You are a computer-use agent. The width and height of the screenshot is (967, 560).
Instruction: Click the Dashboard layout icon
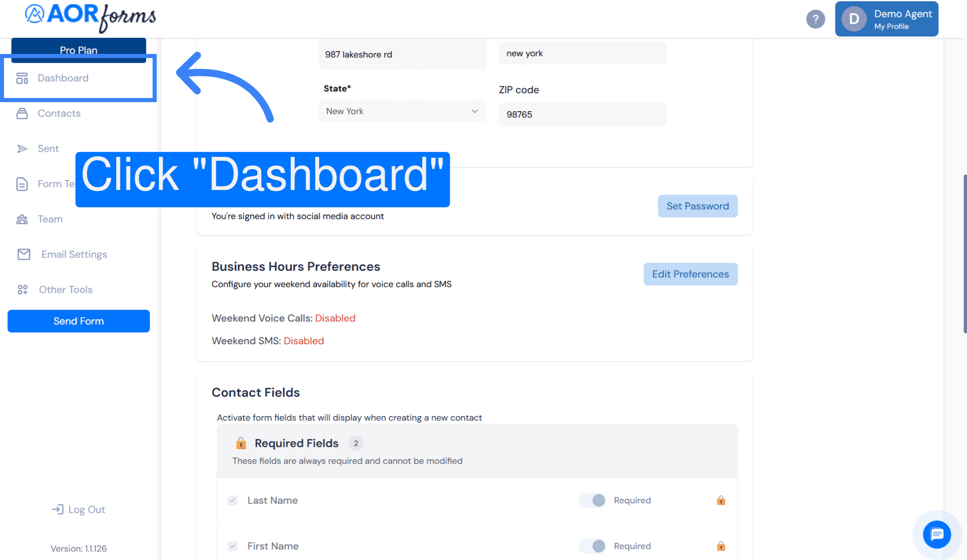22,78
